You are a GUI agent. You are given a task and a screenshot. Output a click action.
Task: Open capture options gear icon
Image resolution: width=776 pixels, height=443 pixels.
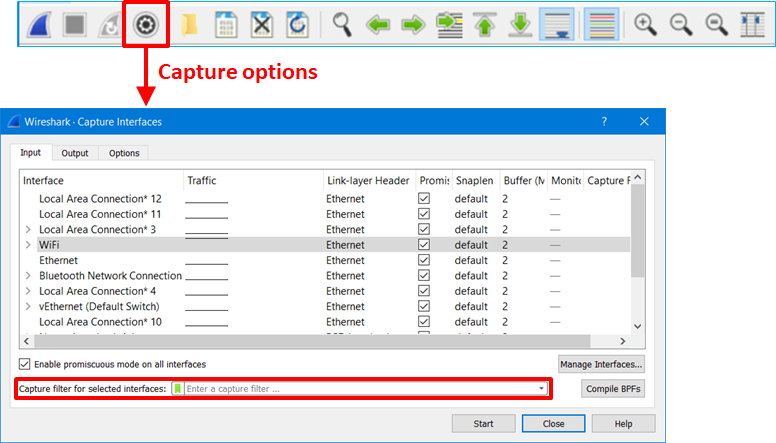[146, 24]
